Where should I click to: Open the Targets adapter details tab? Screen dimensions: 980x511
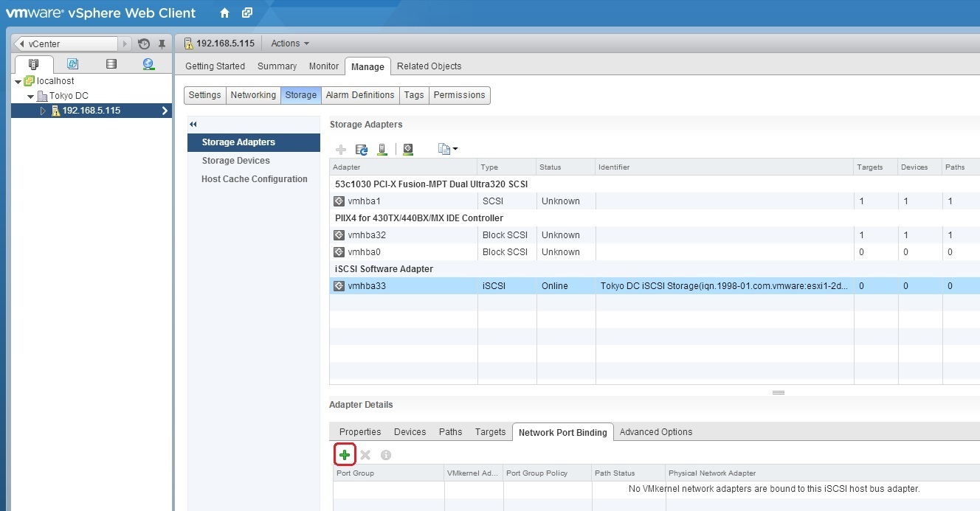pyautogui.click(x=490, y=432)
